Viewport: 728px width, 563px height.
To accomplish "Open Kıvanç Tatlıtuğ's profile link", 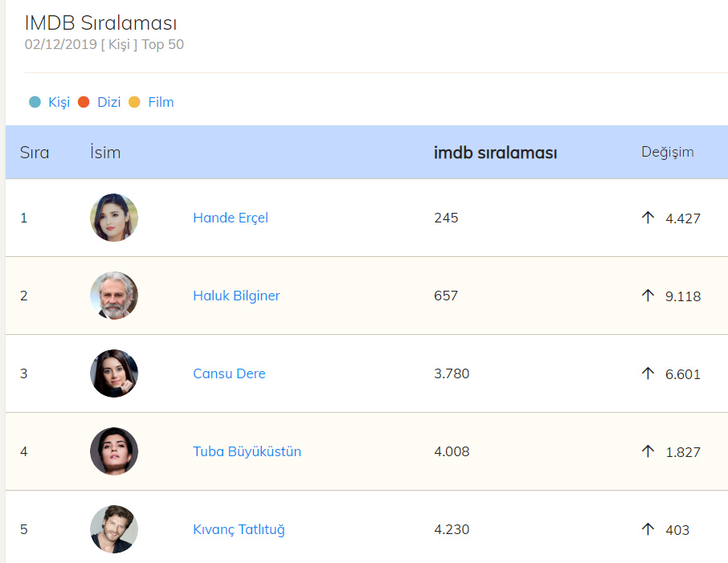I will (239, 529).
